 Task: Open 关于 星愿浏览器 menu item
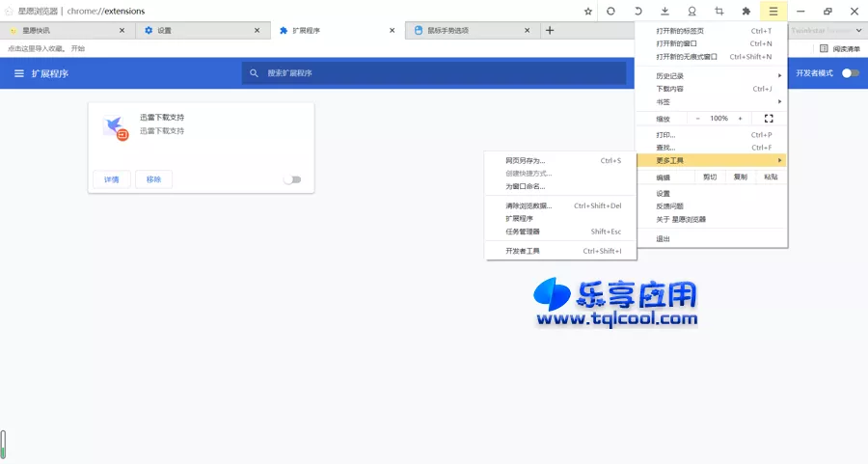(x=712, y=220)
